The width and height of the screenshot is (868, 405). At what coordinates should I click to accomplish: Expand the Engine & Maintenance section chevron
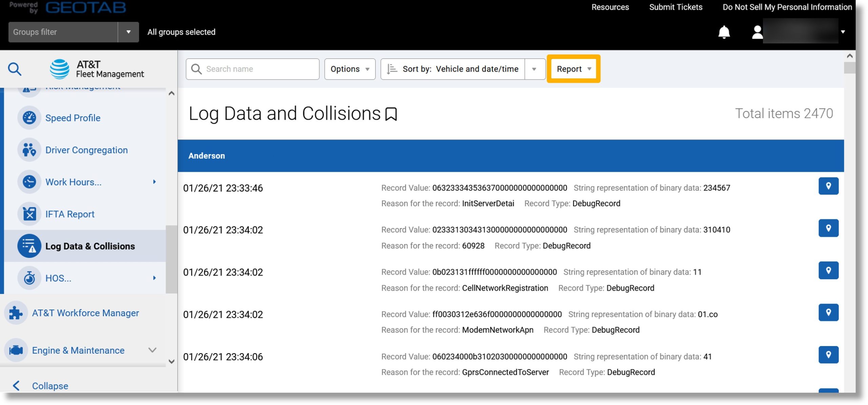pos(153,350)
